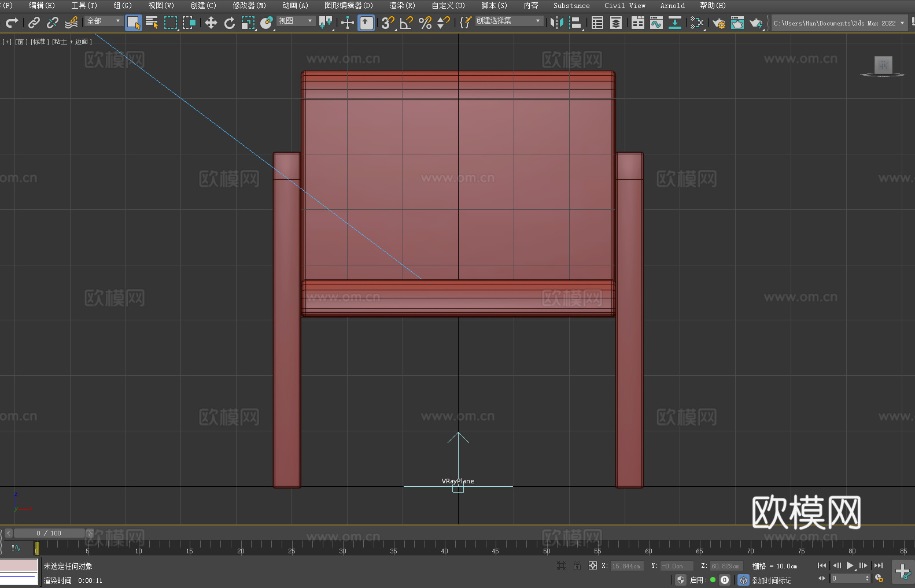
Task: Toggle the Ribbon display icon
Action: 638,23
